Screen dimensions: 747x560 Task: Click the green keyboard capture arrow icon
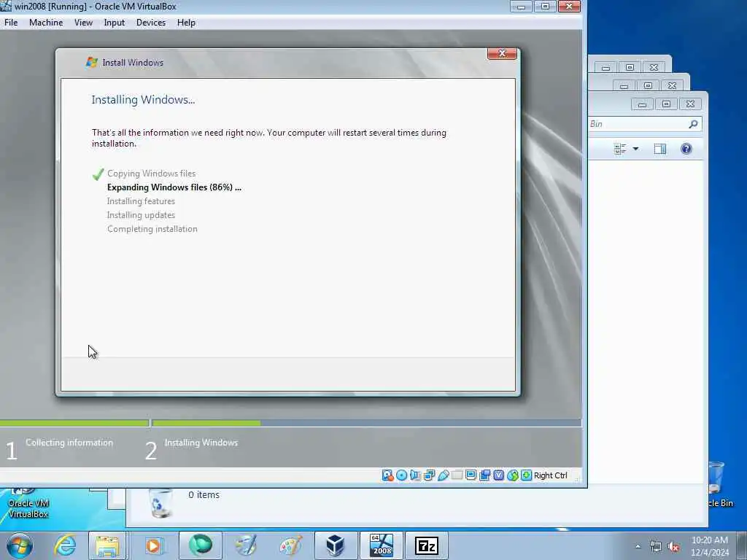coord(526,475)
